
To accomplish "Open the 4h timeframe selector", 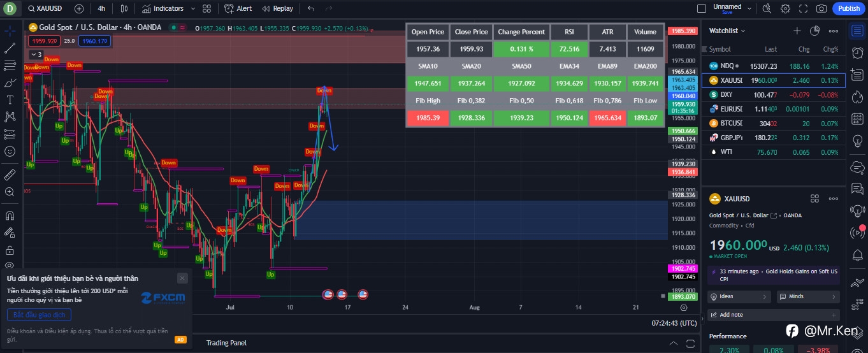I will (x=102, y=8).
